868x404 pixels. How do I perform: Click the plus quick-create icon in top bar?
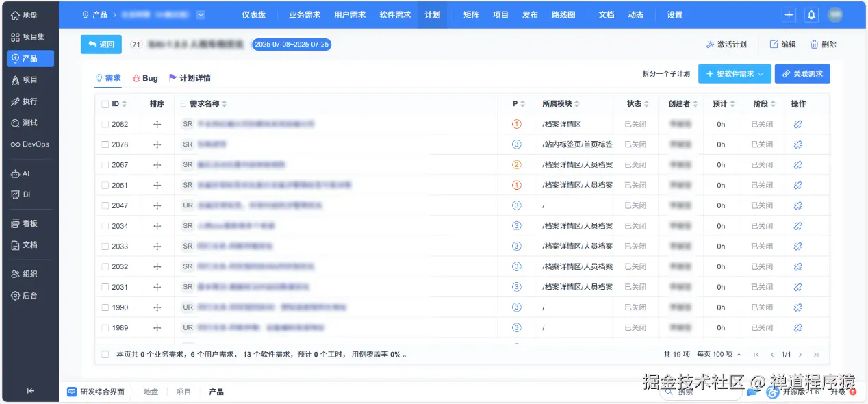point(787,14)
